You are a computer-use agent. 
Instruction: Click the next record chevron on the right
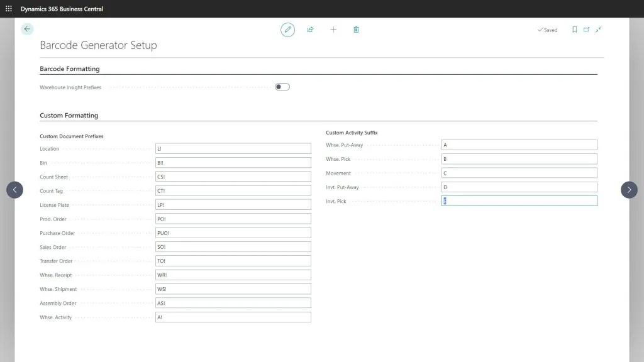[x=629, y=190]
